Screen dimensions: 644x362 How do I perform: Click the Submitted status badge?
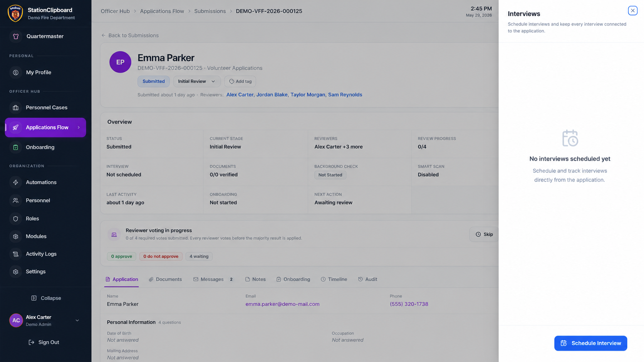154,82
